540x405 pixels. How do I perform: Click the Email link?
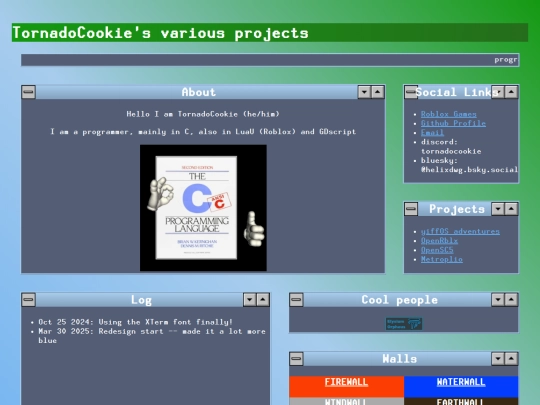432,133
